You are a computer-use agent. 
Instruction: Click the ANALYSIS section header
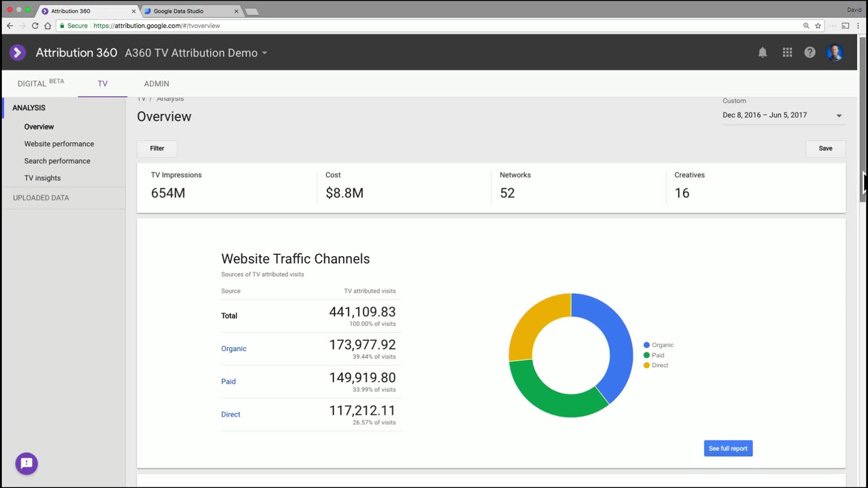(28, 108)
